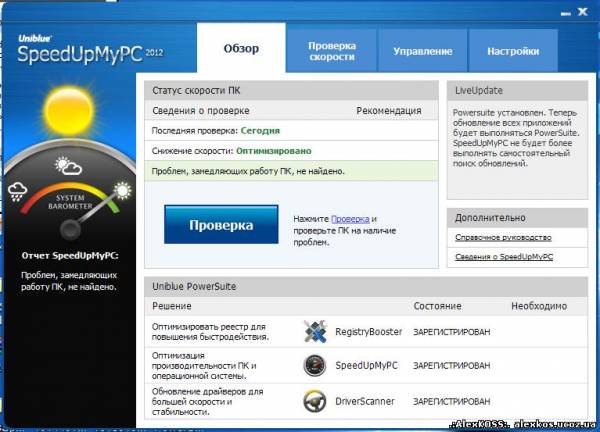Click the Отчет SpeedUpMyPC heading in sidebar

[70, 256]
